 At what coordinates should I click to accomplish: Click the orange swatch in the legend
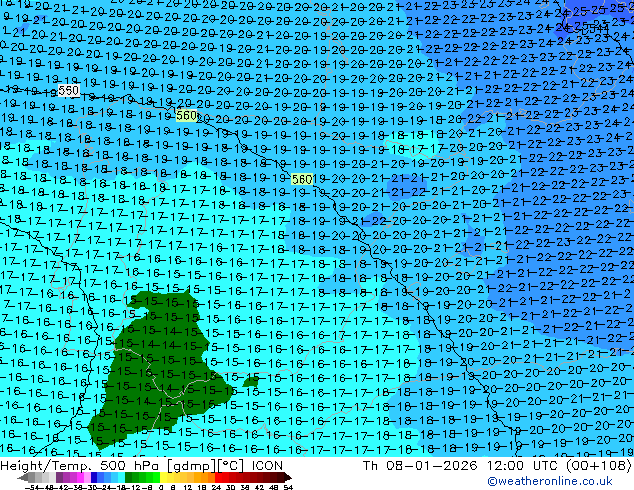tap(205, 477)
